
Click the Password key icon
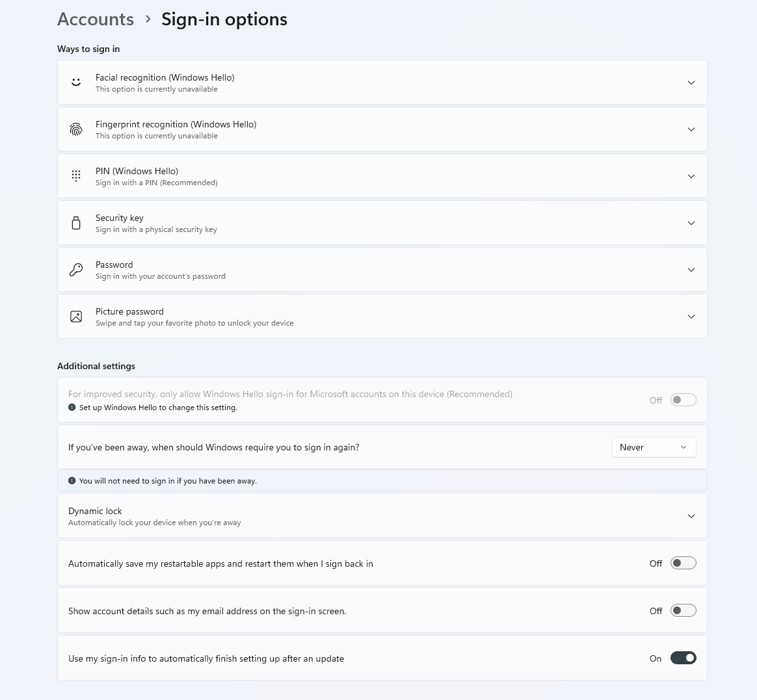76,270
